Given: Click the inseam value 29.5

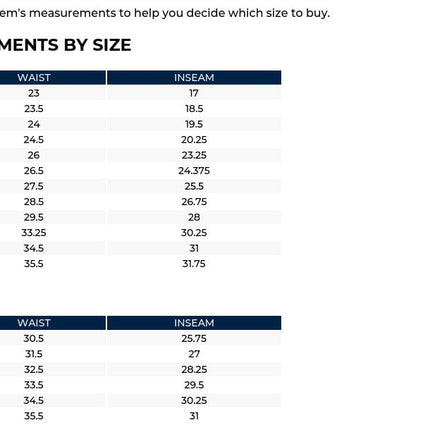Looking at the screenshot, I should coord(194,385).
